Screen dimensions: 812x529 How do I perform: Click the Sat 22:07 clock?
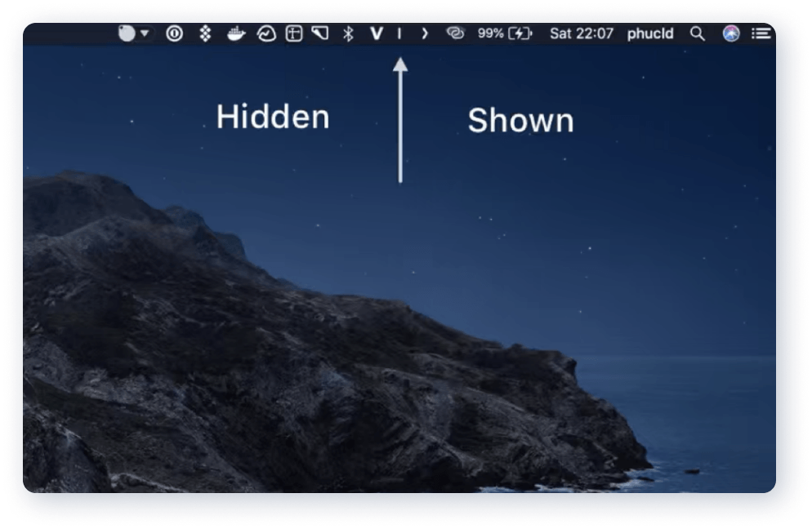click(x=582, y=33)
